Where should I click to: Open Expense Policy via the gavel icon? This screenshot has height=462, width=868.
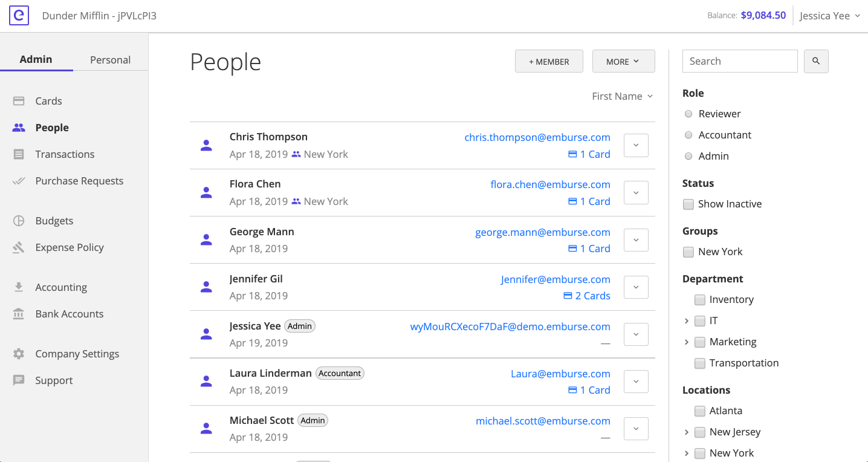(19, 247)
